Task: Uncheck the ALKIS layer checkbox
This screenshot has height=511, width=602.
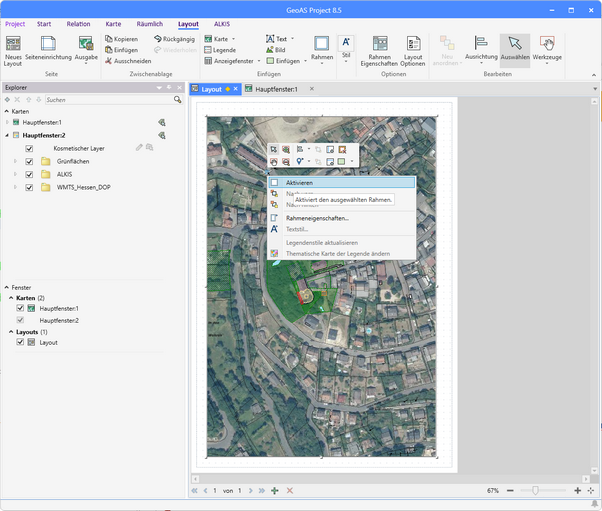Action: coord(29,175)
